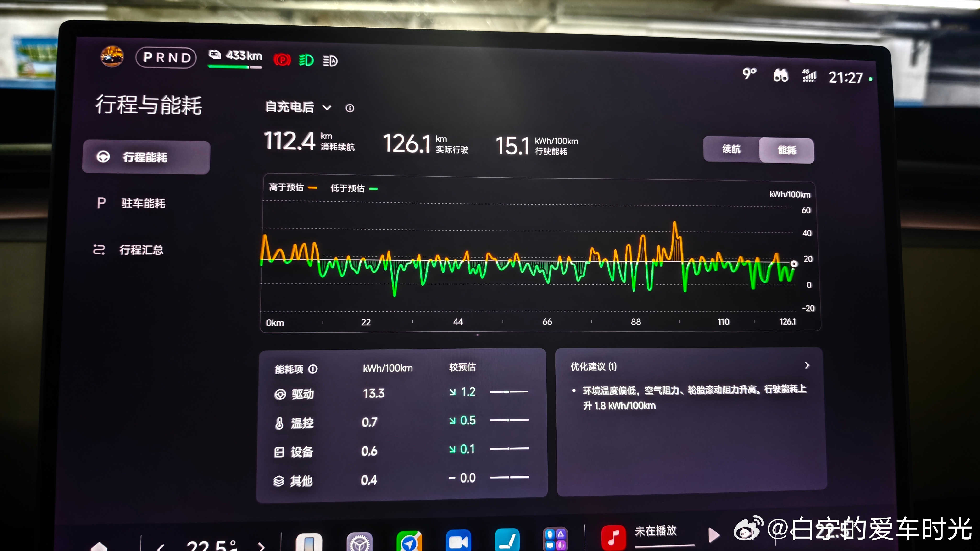980x551 pixels.
Task: Open the app folder group in dock
Action: click(x=555, y=540)
